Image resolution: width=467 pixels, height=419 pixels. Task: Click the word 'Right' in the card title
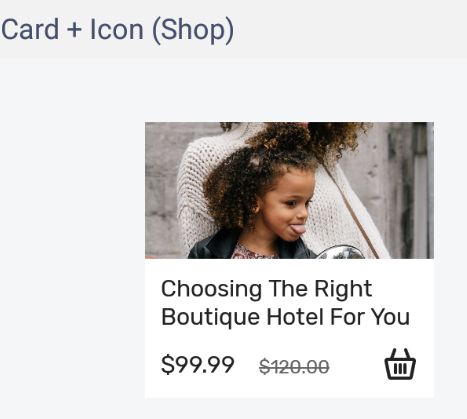(x=343, y=289)
